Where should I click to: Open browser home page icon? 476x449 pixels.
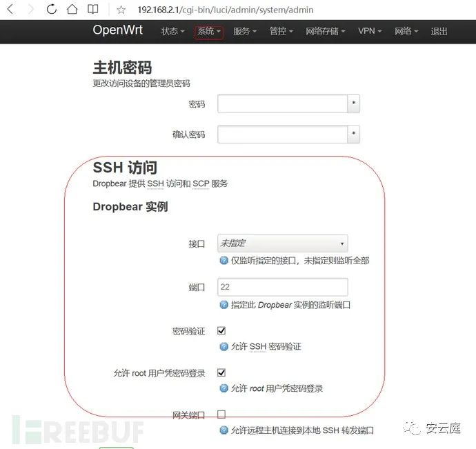click(x=72, y=9)
